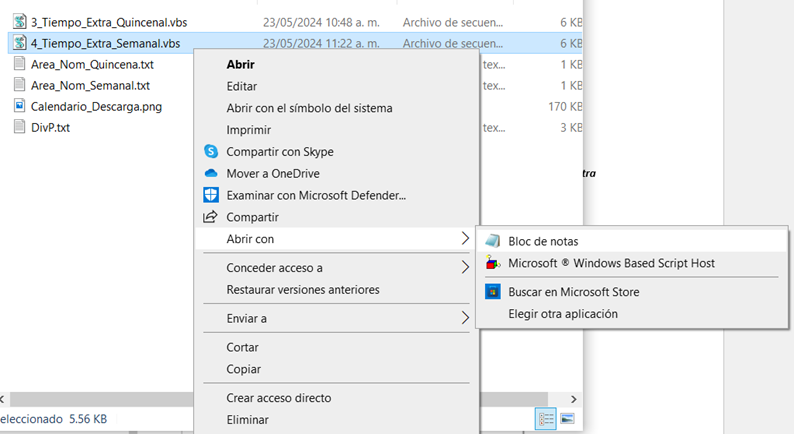This screenshot has height=434, width=794.
Task: Select the DivP.txt file
Action: tap(50, 127)
